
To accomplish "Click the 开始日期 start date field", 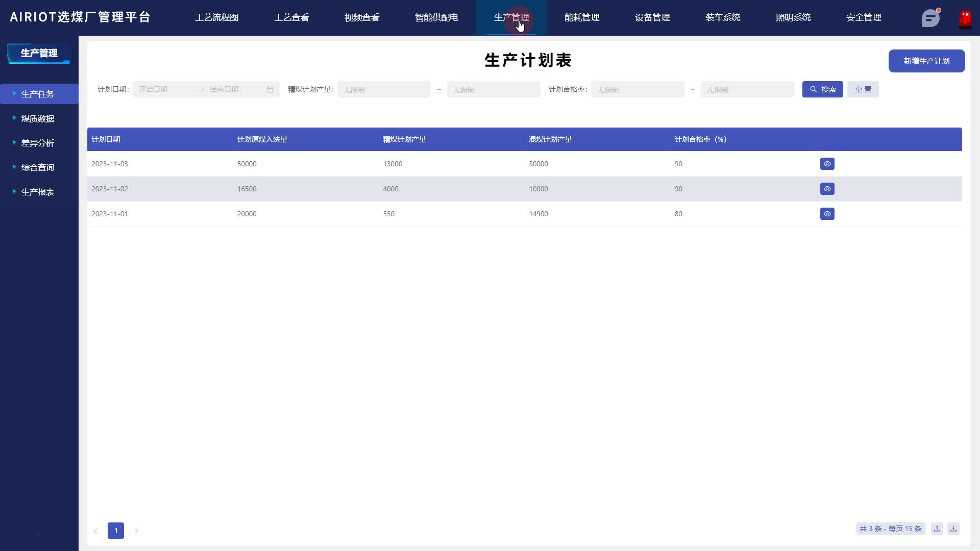I will 165,89.
